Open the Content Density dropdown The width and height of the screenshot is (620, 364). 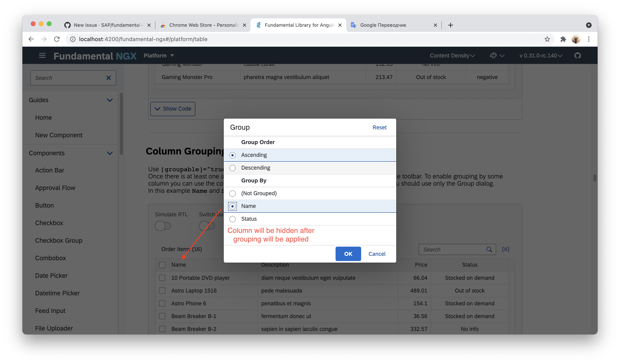coord(452,55)
